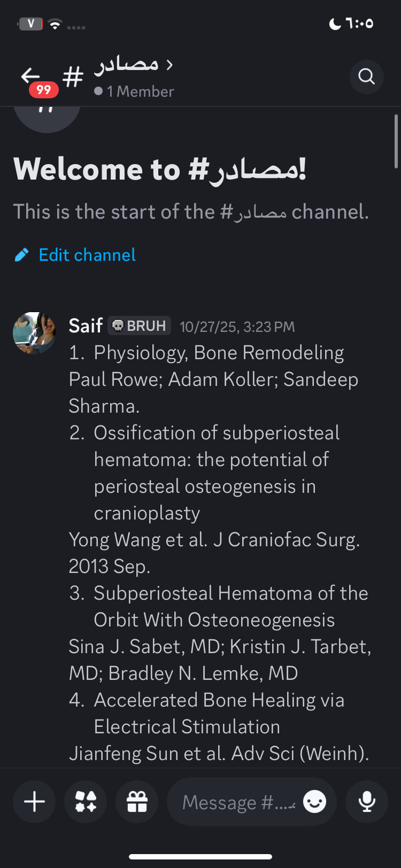Tap the 99 unread notifications badge
Viewport: 401px width, 868px height.
click(x=44, y=89)
